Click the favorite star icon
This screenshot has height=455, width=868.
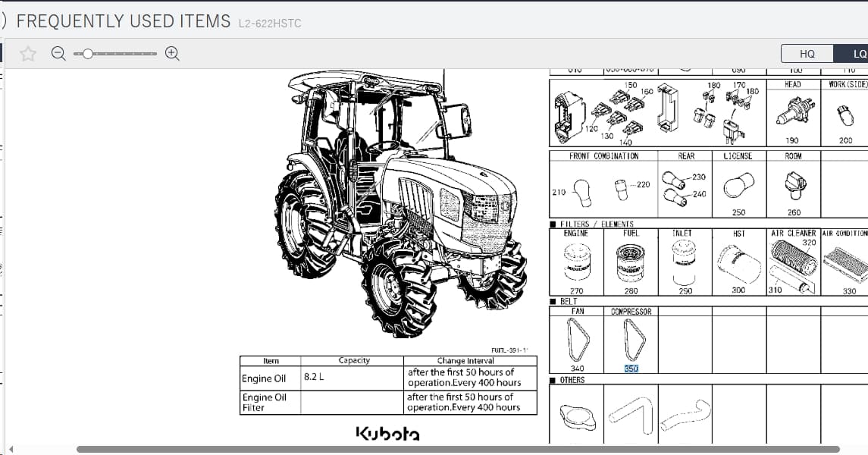point(28,54)
